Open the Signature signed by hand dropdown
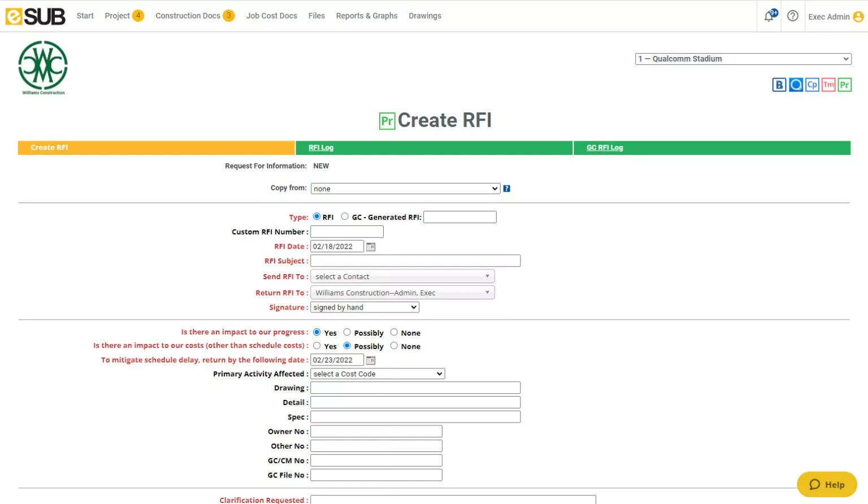The height and width of the screenshot is (504, 868). click(364, 307)
